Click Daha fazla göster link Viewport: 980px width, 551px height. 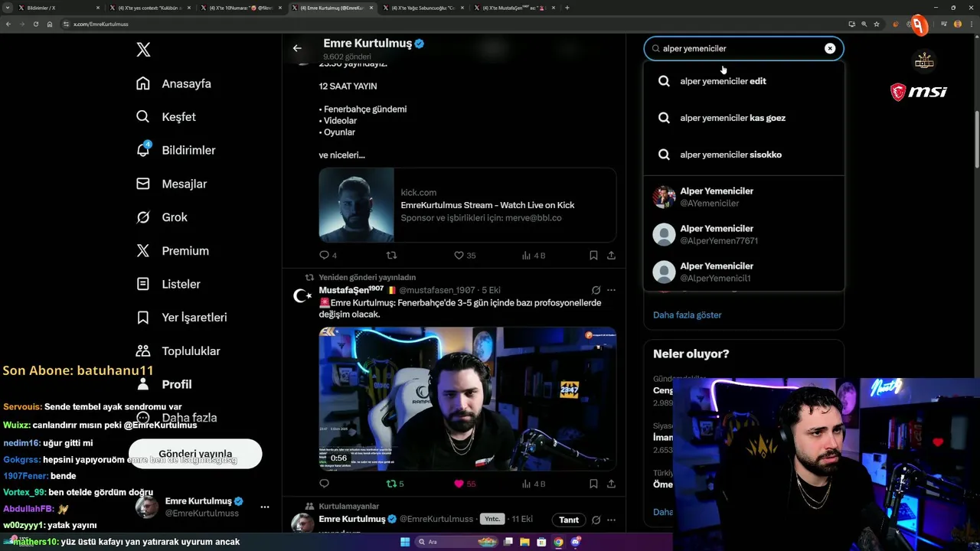tap(687, 315)
